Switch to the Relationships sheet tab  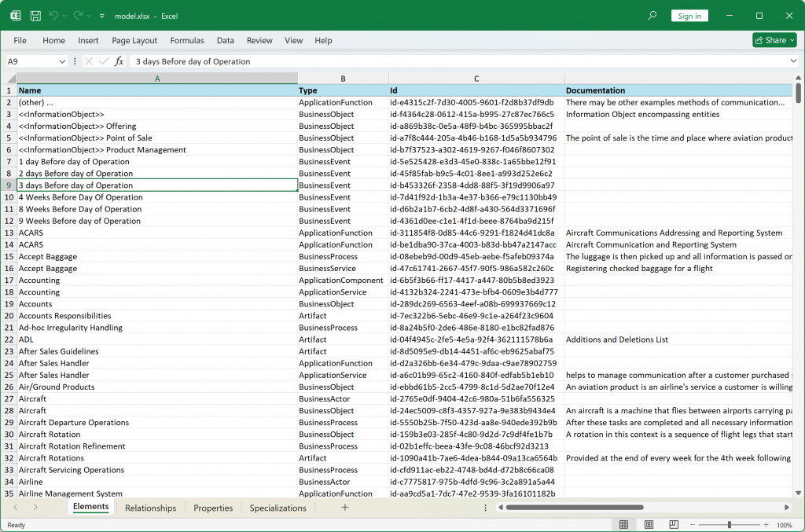[150, 508]
